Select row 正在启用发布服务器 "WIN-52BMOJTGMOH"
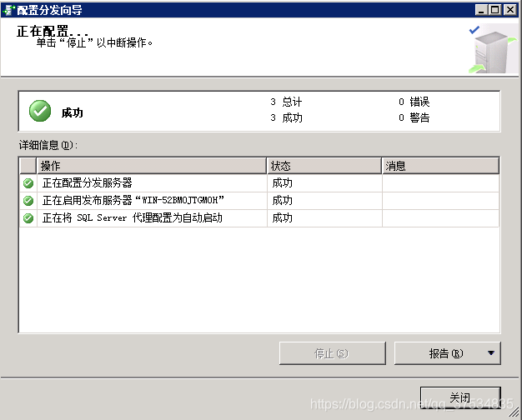Screen dimensions: 522x420 259,201
